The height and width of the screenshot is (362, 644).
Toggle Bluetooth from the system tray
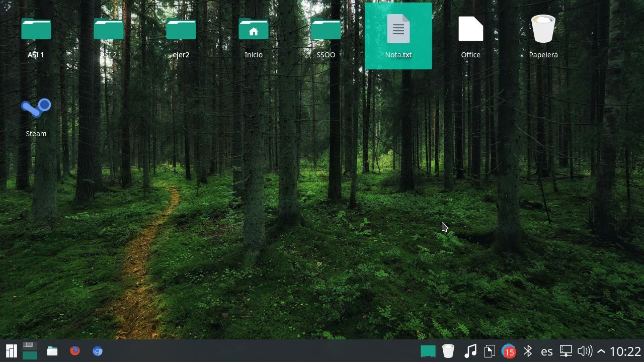point(528,351)
